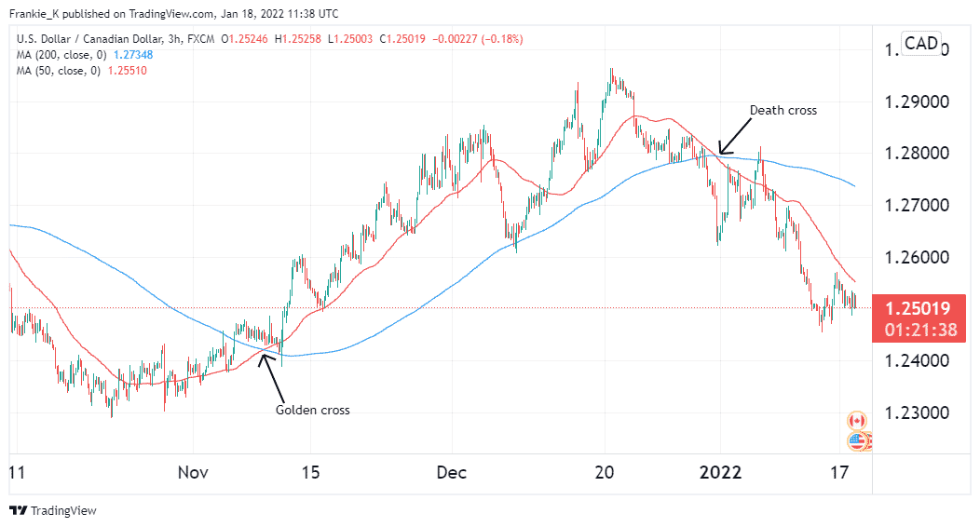
Task: Click the 15 date label on time axis
Action: click(x=310, y=473)
